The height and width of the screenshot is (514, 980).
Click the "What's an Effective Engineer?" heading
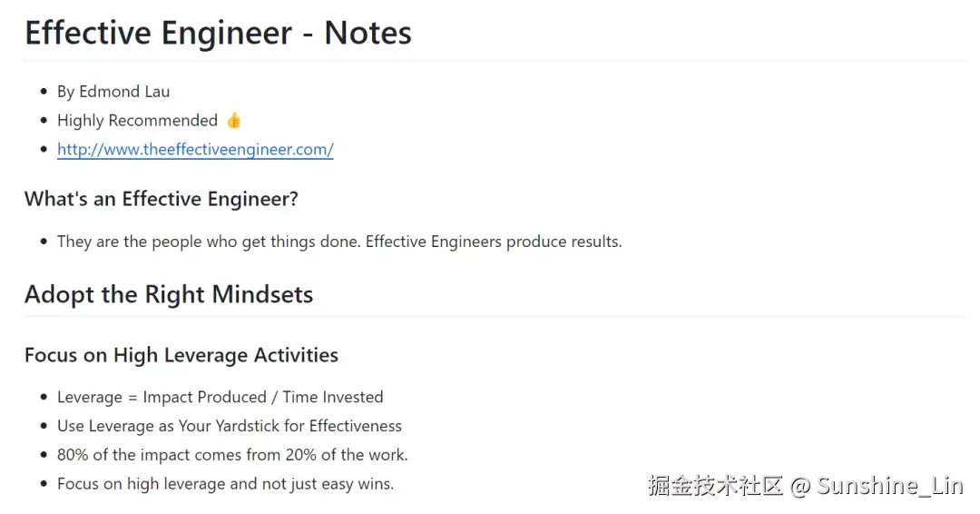(162, 199)
